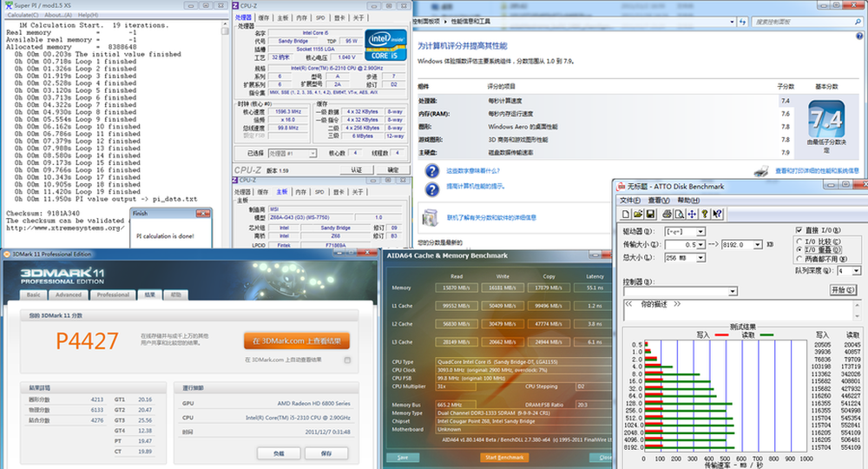Click the yellow question mark icon in ATTO
The height and width of the screenshot is (469, 868).
pyautogui.click(x=705, y=215)
